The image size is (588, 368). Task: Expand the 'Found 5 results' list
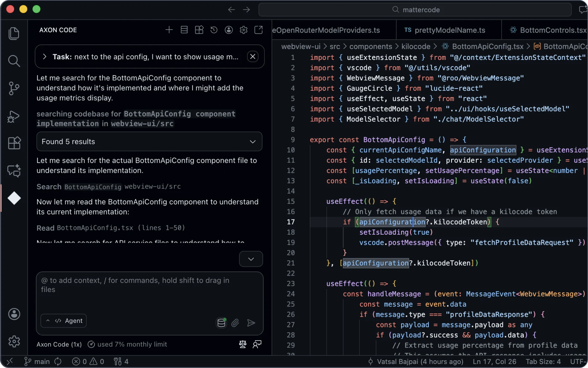[253, 141]
